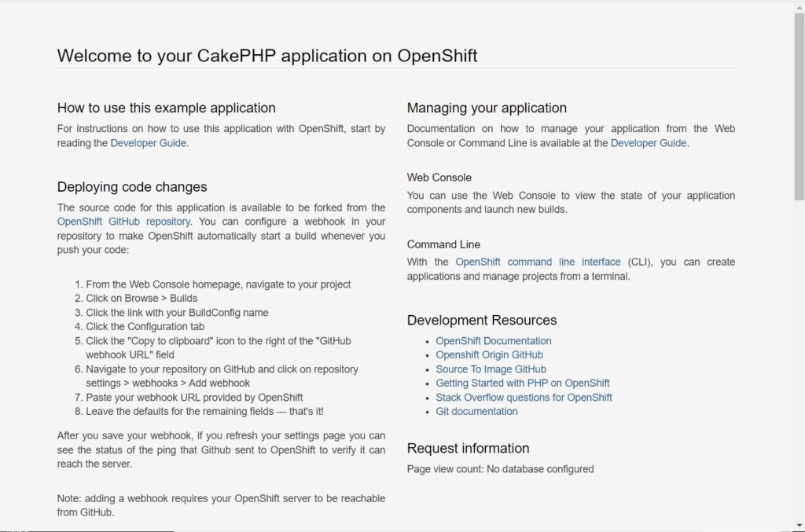Image resolution: width=805 pixels, height=532 pixels.
Task: Click the Git documentation link
Action: [x=476, y=411]
